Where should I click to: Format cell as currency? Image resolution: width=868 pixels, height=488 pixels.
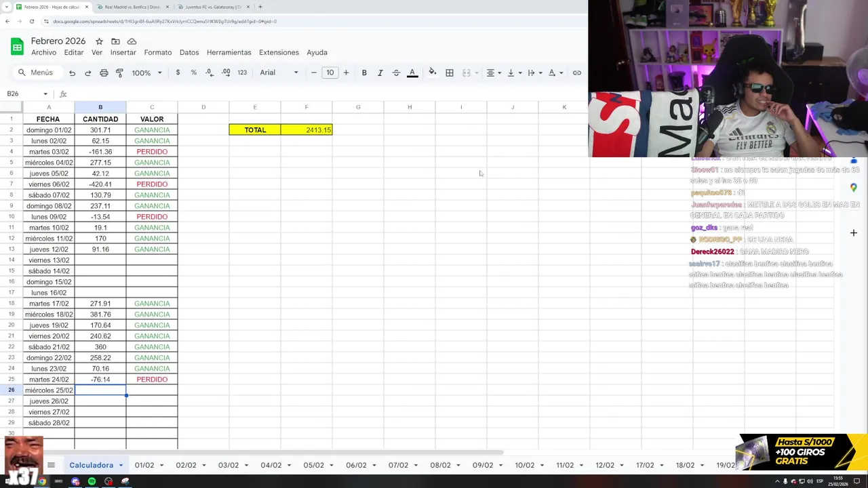click(178, 73)
